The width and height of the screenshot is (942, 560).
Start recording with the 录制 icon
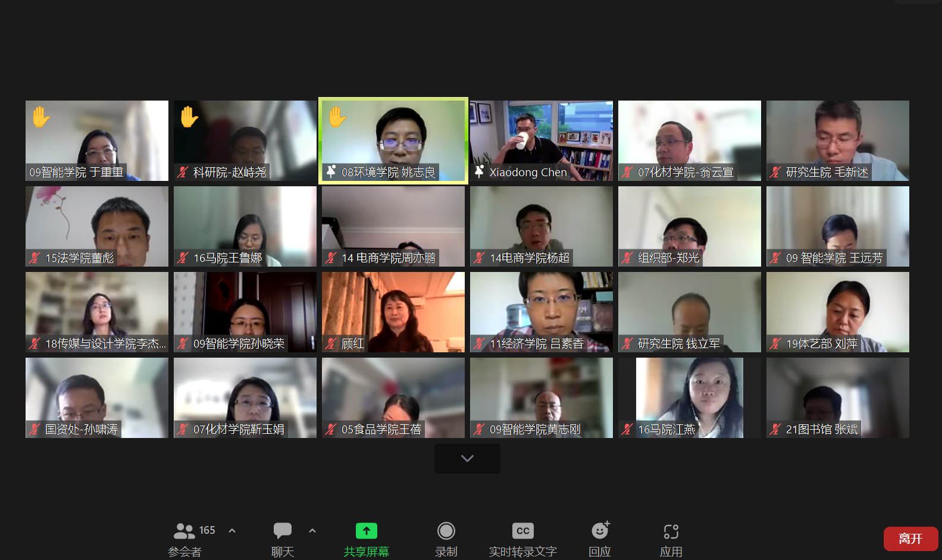click(446, 531)
